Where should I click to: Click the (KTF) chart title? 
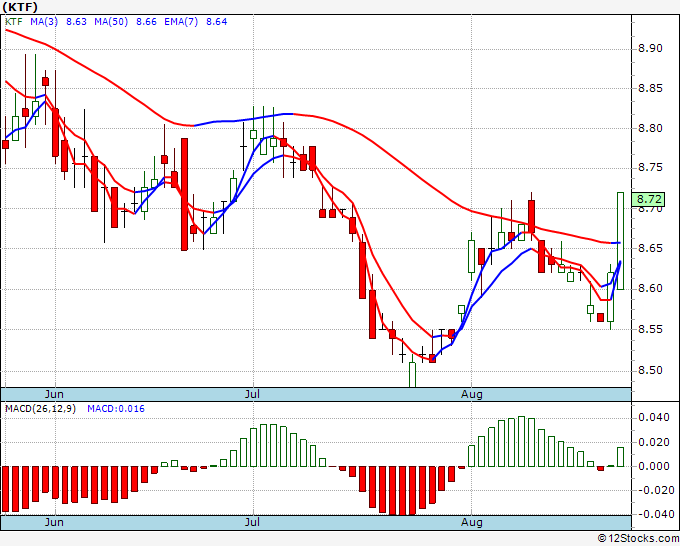pyautogui.click(x=20, y=7)
